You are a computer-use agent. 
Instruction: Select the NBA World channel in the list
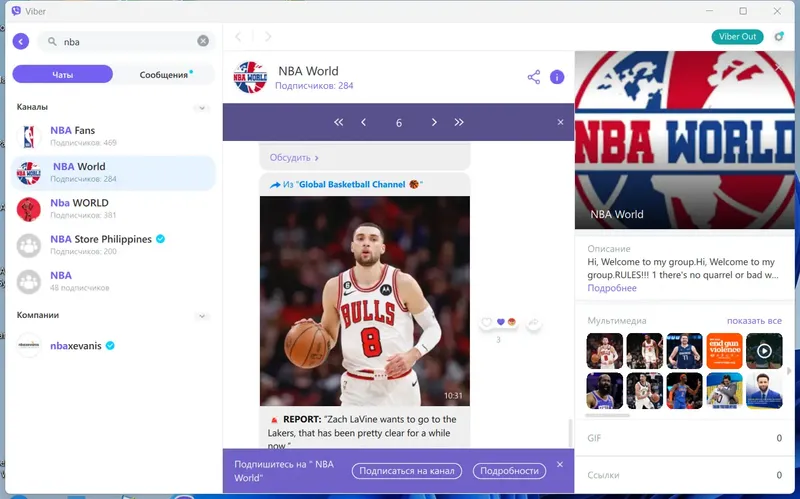point(113,172)
